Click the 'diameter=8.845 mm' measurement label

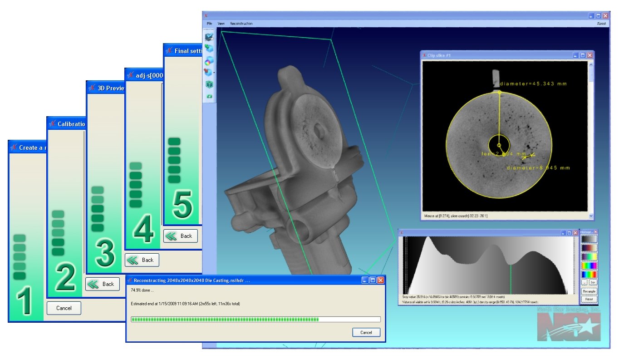click(x=538, y=167)
